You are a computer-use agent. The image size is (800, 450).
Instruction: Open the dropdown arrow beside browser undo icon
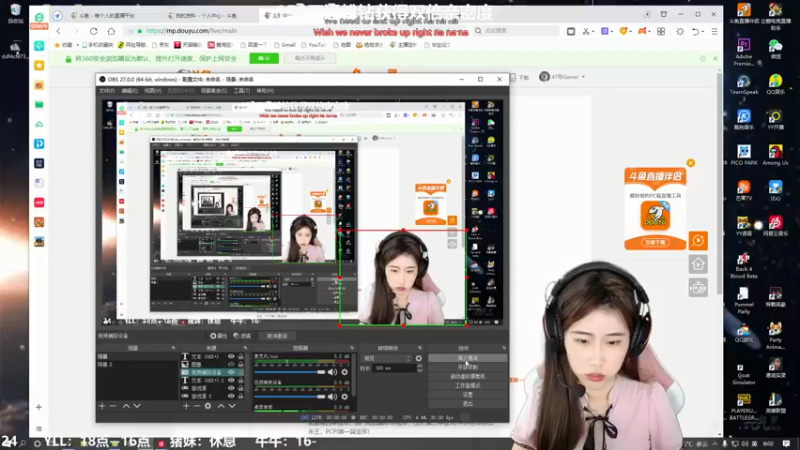tap(703, 32)
